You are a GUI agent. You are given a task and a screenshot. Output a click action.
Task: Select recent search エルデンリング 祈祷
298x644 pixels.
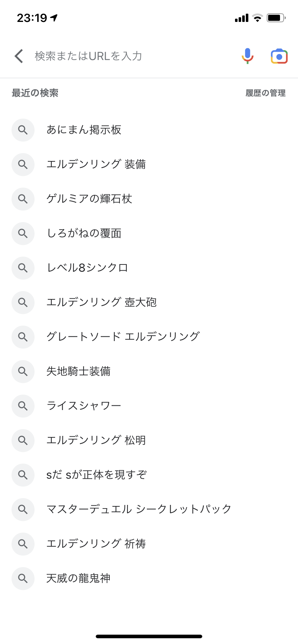coord(96,544)
